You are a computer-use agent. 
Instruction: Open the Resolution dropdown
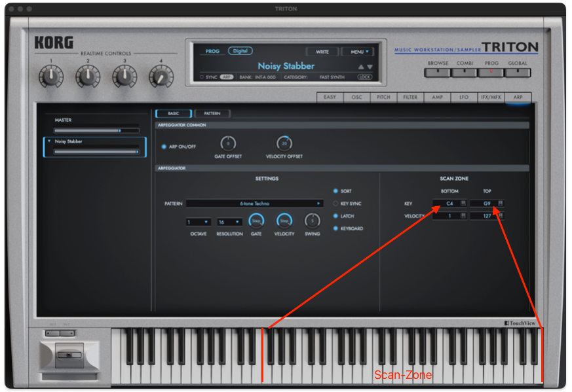[229, 222]
